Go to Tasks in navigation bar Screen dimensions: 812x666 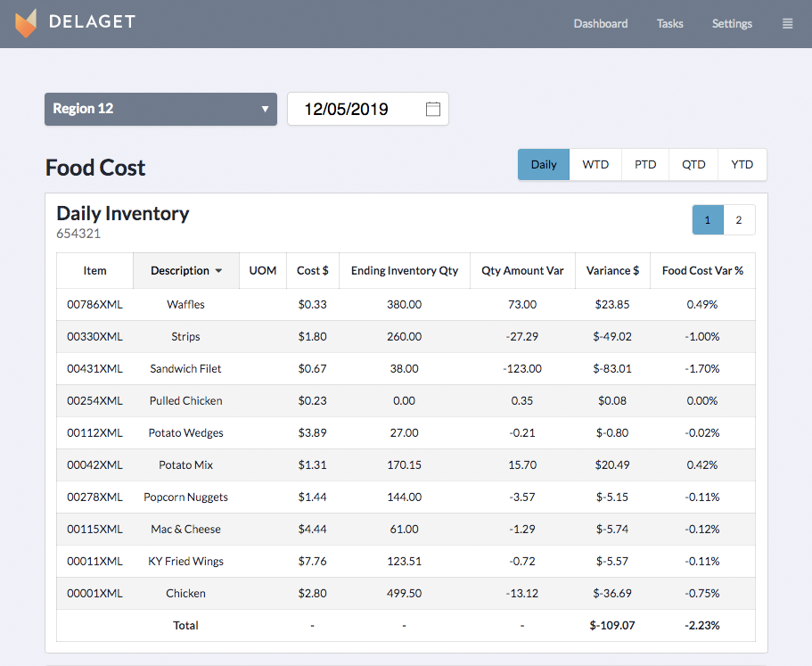(x=669, y=24)
